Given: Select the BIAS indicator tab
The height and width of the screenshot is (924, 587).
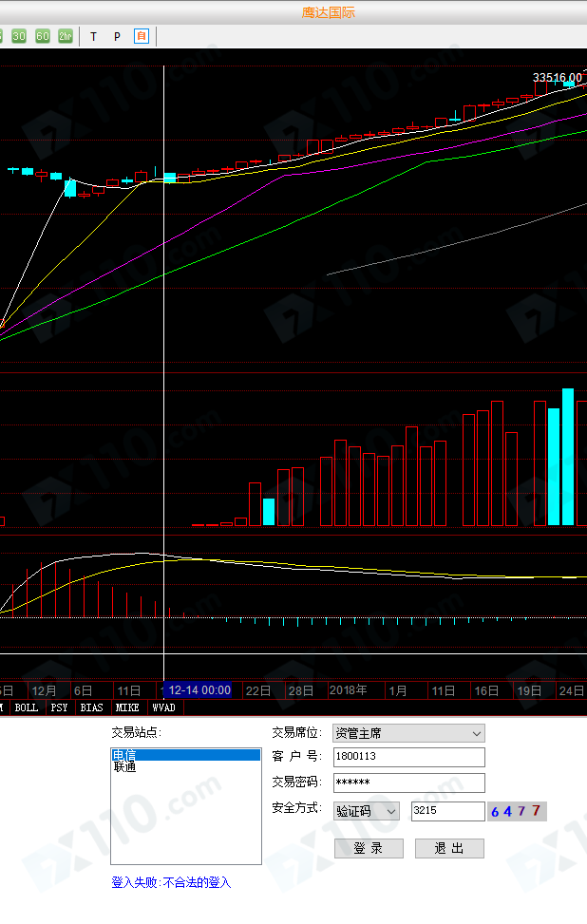Looking at the screenshot, I should pyautogui.click(x=91, y=707).
